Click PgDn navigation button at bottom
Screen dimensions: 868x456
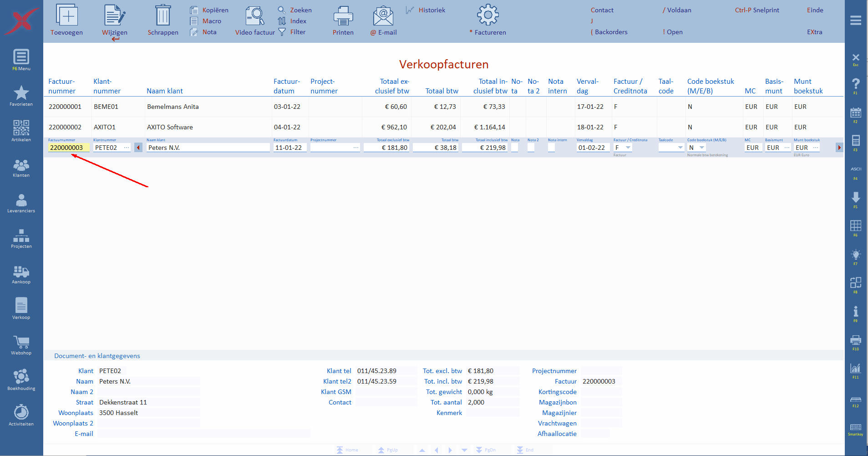[486, 450]
